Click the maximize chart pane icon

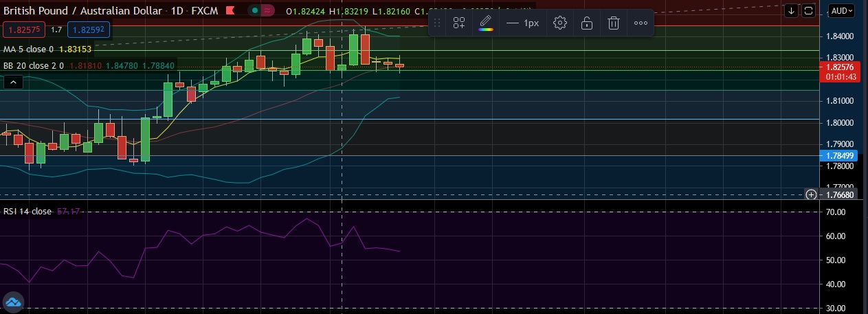click(809, 11)
